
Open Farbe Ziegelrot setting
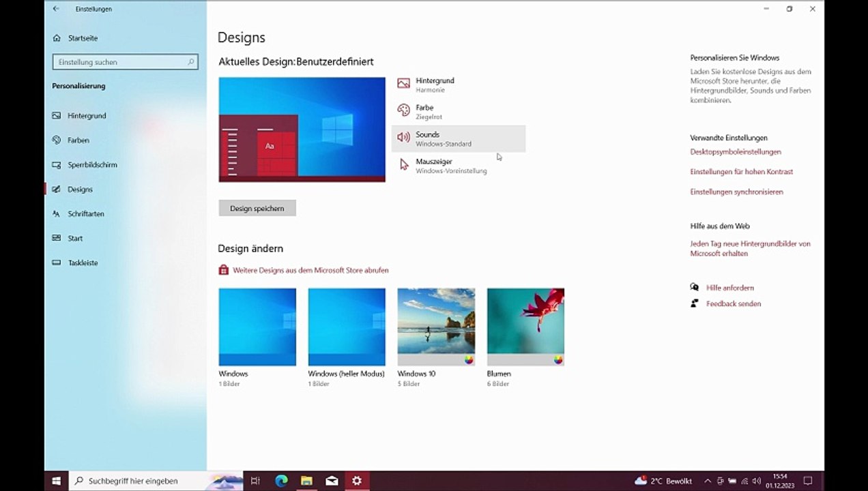tap(459, 112)
